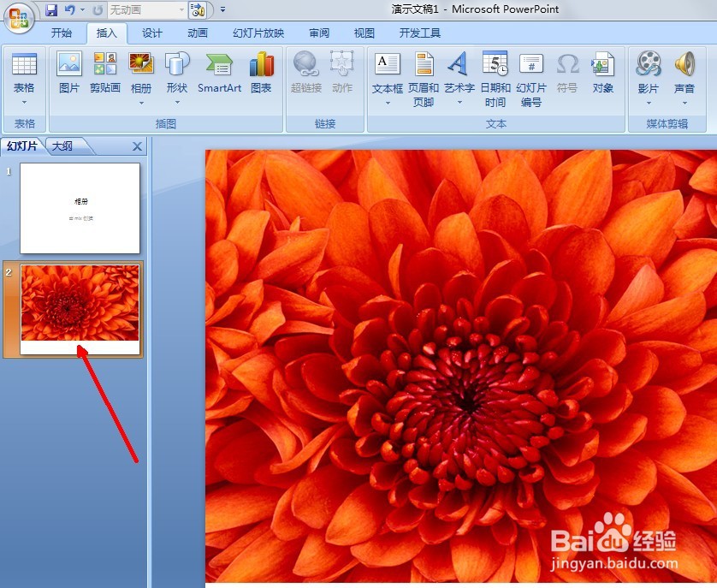This screenshot has height=588, width=717.
Task: Click the 声音 sound speaker icon
Action: point(684,64)
